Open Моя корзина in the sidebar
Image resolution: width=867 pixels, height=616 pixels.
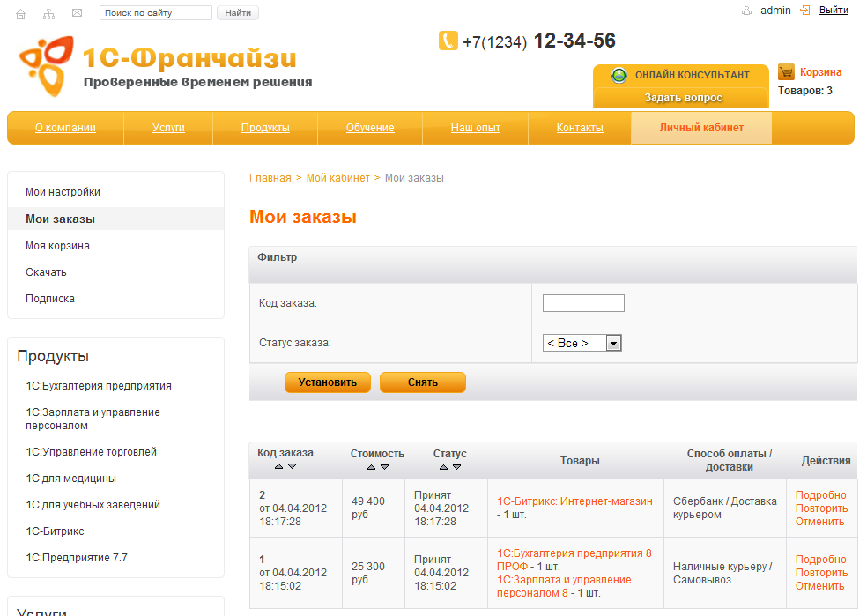pos(57,246)
